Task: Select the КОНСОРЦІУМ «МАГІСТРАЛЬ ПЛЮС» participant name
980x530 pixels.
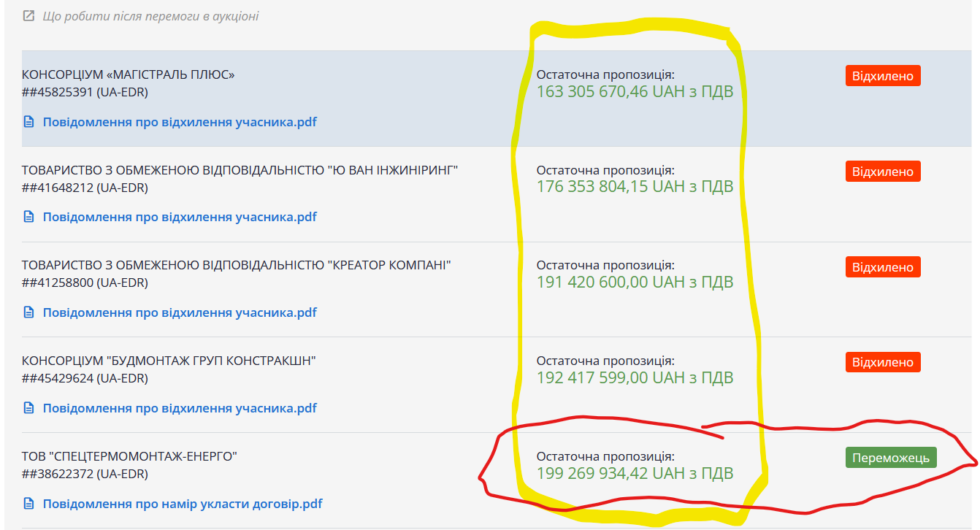Action: [129, 74]
